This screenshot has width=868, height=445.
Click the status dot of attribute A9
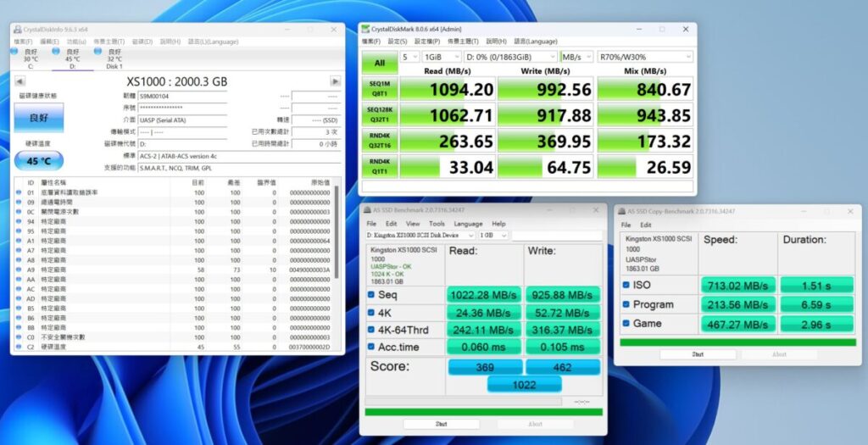pyautogui.click(x=19, y=270)
